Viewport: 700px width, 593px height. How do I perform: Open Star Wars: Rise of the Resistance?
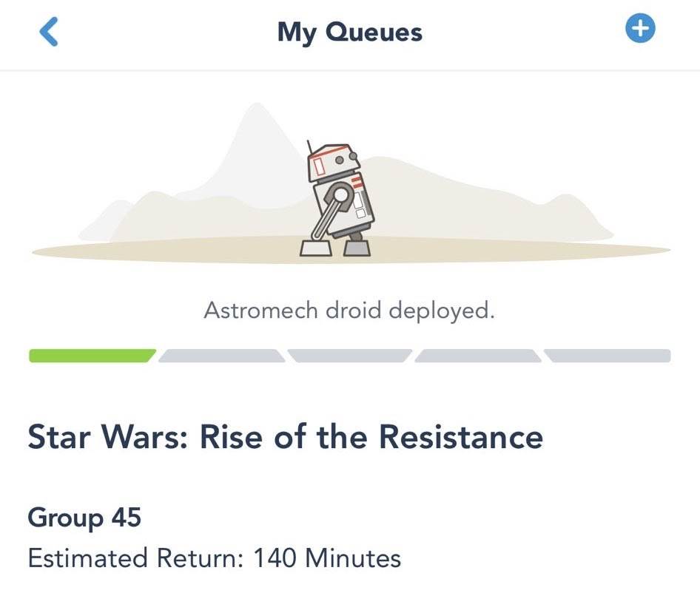click(285, 436)
